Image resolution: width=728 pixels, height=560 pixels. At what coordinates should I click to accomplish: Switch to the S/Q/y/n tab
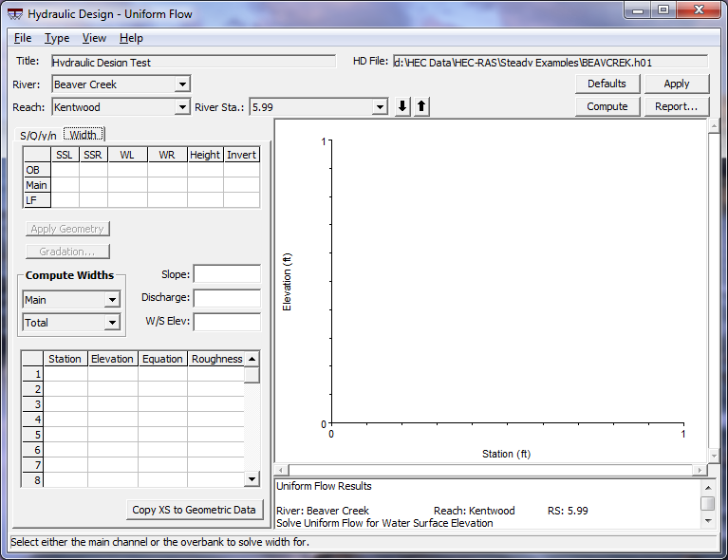coord(39,136)
